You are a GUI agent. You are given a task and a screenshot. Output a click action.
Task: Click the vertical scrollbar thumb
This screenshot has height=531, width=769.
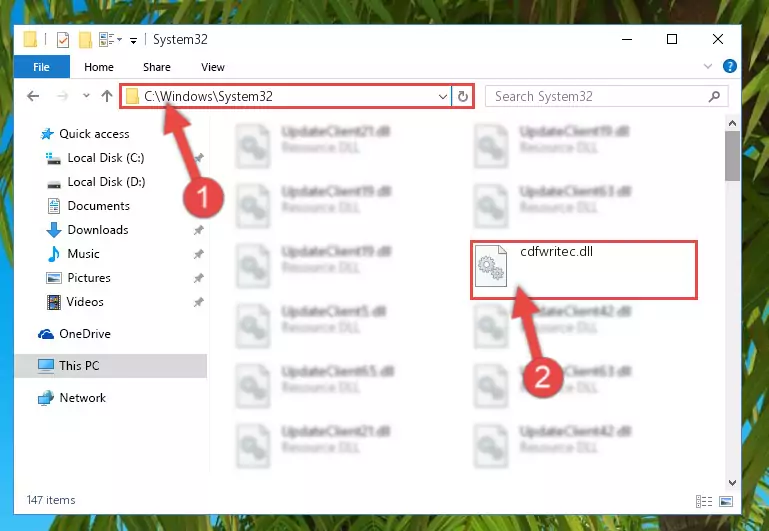click(x=732, y=156)
